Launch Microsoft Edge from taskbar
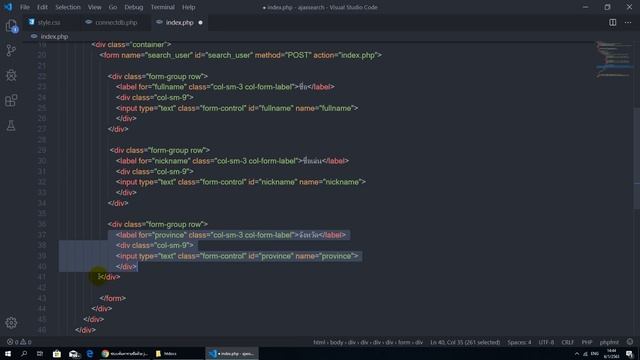This screenshot has width=640, height=360. point(90,353)
